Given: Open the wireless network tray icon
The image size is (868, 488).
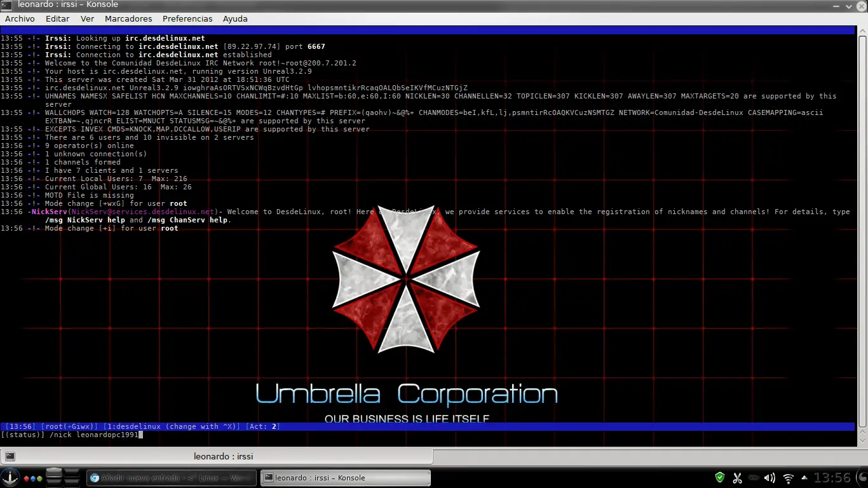Looking at the screenshot, I should click(788, 478).
